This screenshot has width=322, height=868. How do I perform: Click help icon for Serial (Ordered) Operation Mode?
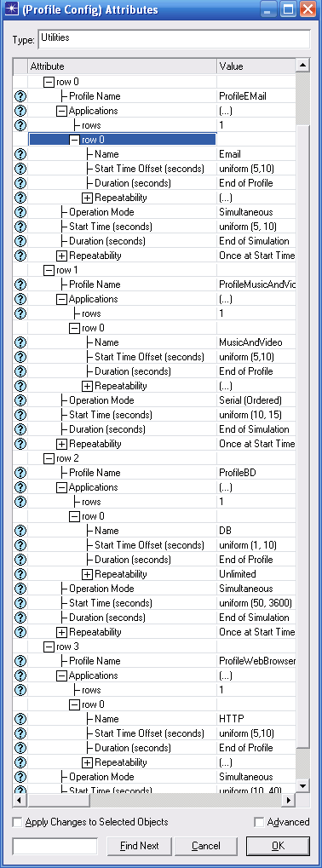pyautogui.click(x=20, y=400)
